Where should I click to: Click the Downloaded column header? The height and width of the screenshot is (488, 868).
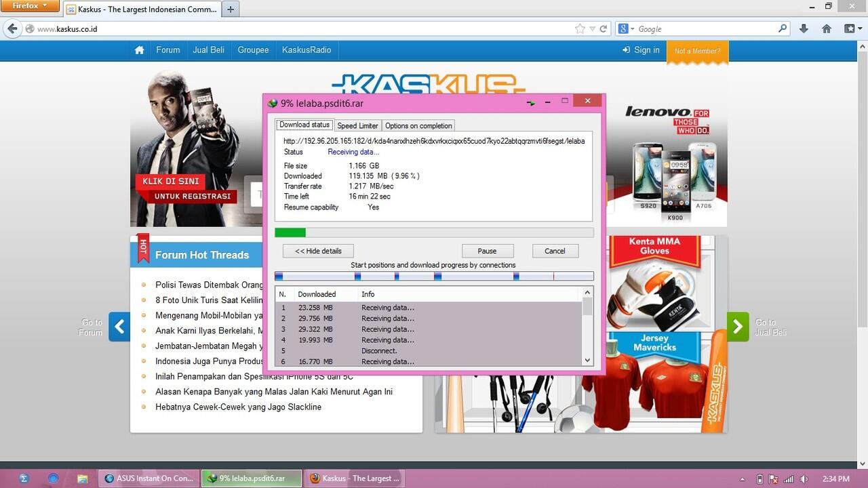pyautogui.click(x=324, y=294)
